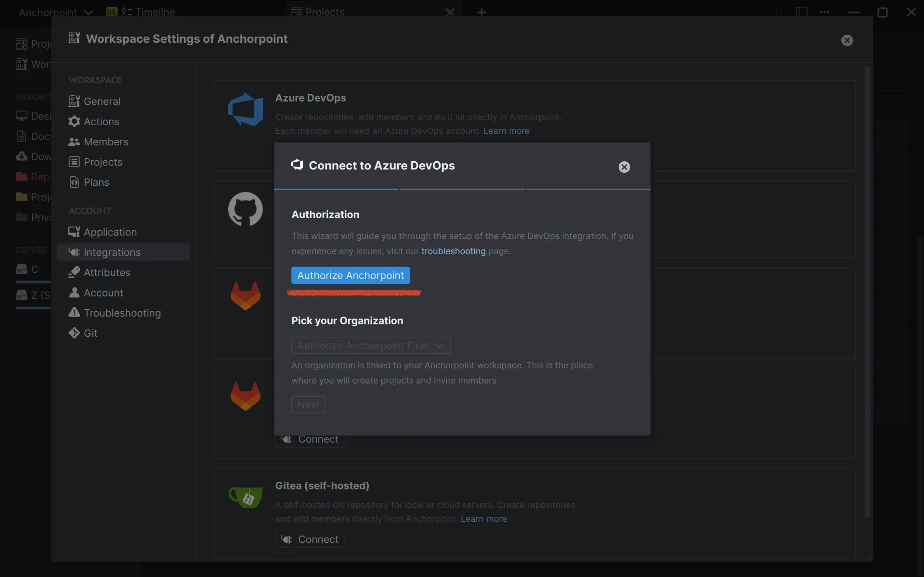Open Gitea Learn more link
The image size is (924, 577).
pyautogui.click(x=483, y=519)
